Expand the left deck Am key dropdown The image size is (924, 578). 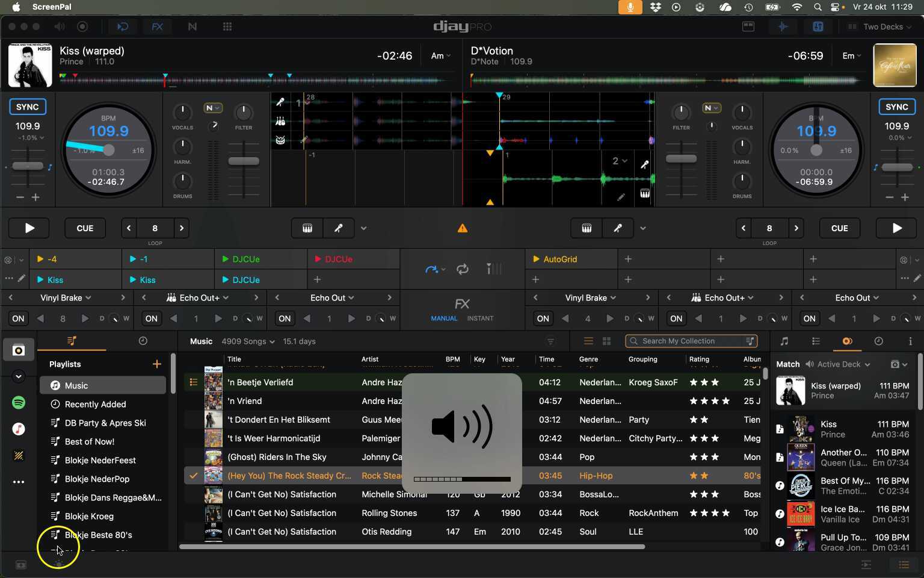(440, 56)
